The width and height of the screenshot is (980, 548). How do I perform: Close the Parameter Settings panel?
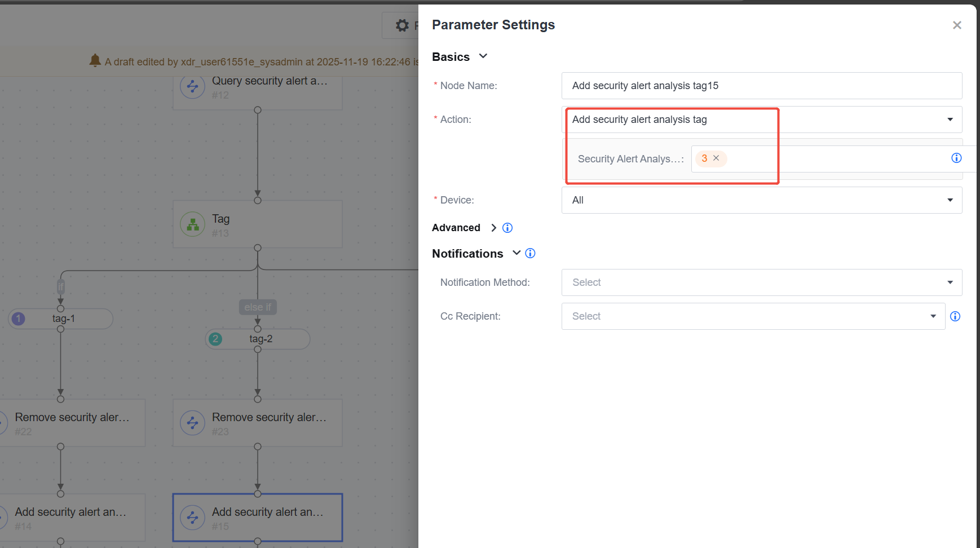(957, 25)
